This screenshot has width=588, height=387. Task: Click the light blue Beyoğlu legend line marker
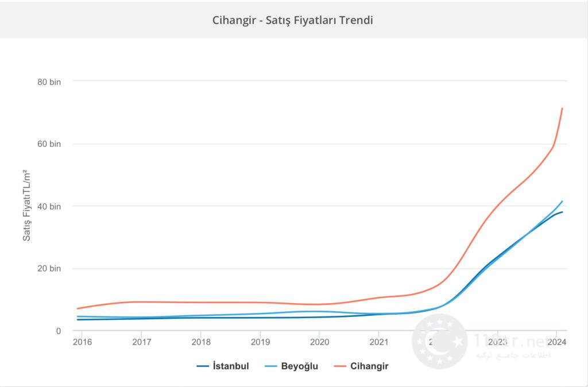[271, 366]
